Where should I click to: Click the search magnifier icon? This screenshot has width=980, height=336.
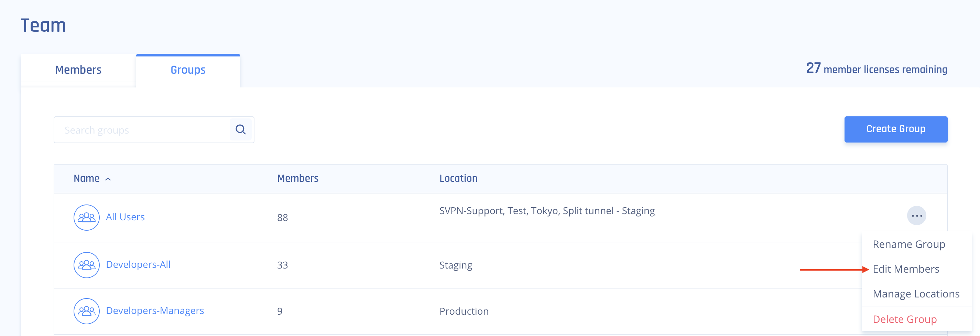pyautogui.click(x=240, y=130)
